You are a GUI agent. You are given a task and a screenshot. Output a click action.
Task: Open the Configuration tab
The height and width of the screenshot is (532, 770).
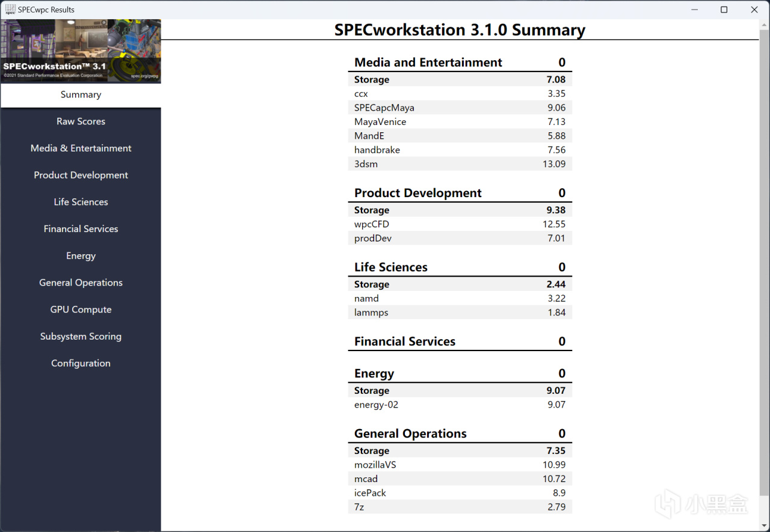point(81,363)
